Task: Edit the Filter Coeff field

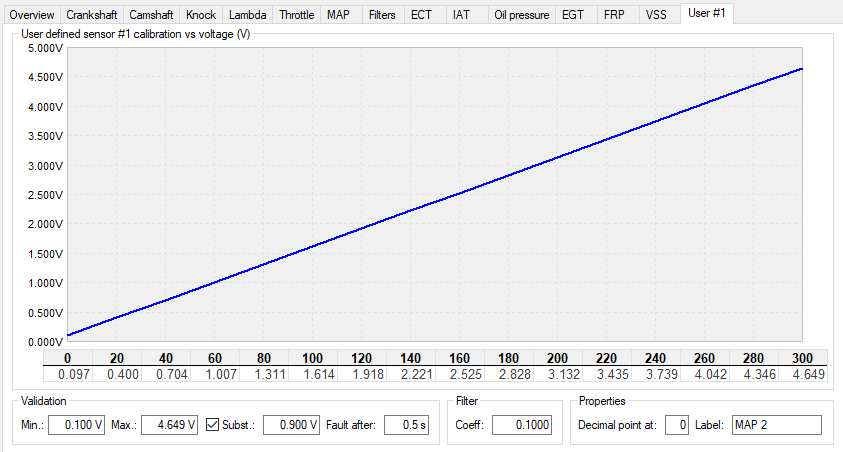Action: (x=522, y=425)
